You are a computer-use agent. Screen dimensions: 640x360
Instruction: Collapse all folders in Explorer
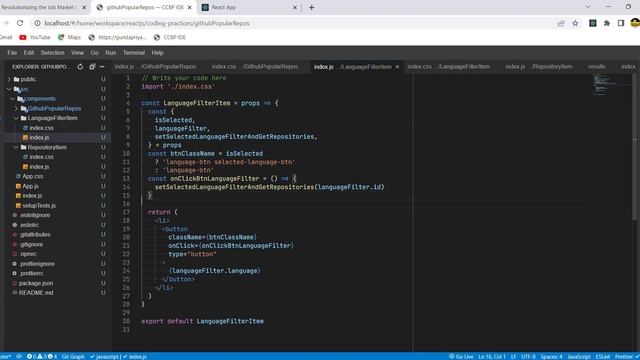92,67
